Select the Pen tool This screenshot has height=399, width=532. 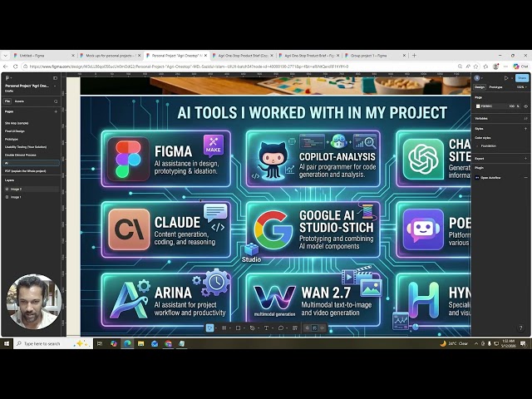(252, 328)
